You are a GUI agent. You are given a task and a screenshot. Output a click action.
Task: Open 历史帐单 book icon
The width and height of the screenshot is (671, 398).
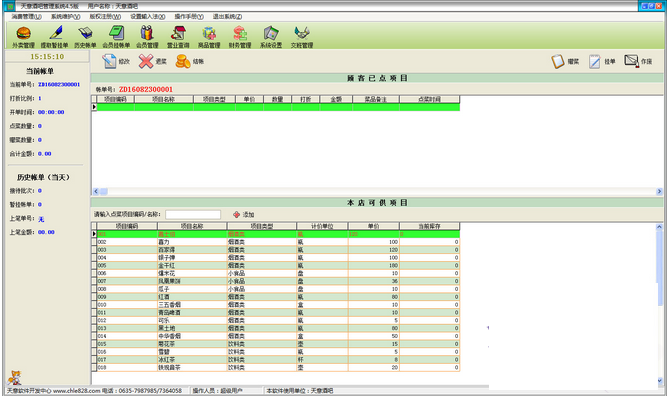(x=85, y=37)
